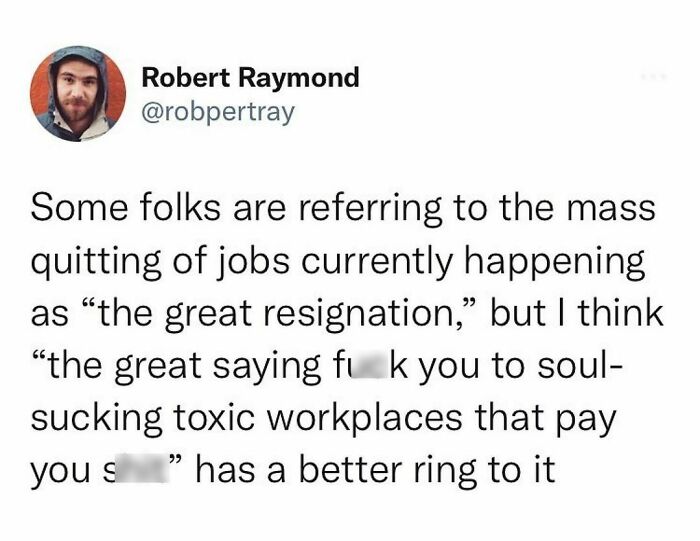Screen dimensions: 700x541
Task: Click the word "toxic" in tweet text
Action: pos(212,417)
